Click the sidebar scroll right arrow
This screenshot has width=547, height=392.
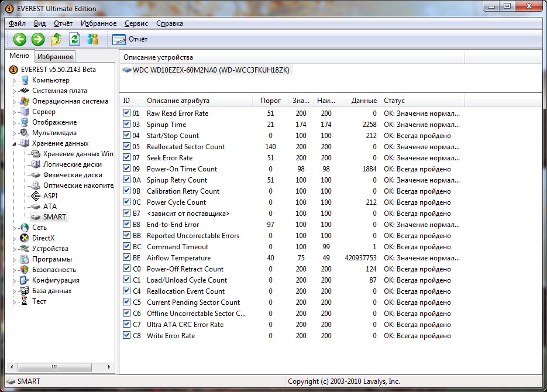coord(109,367)
